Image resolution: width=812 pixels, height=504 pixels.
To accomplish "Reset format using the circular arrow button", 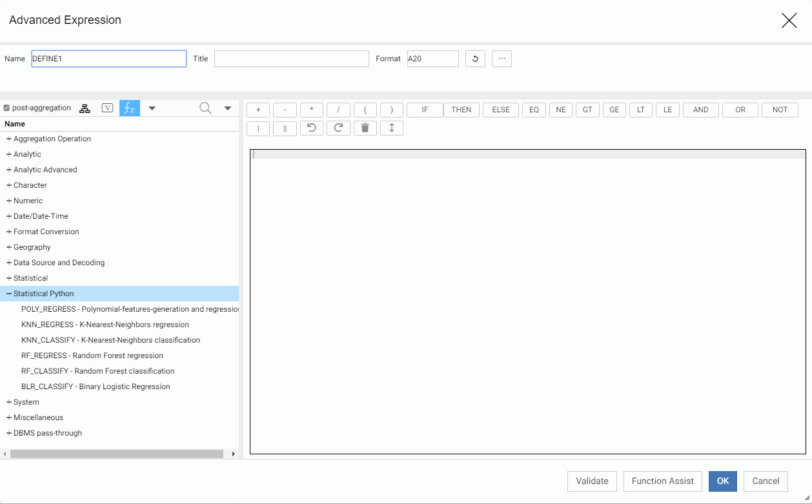I will coord(475,59).
